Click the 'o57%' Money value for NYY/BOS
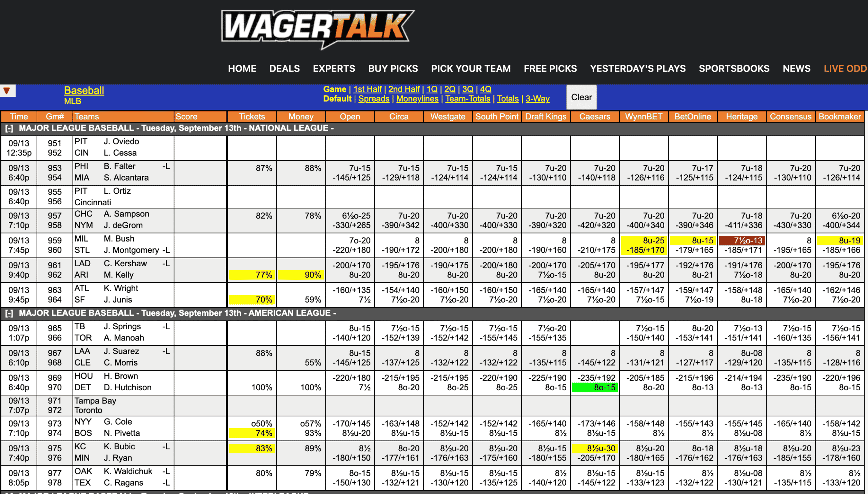 (x=311, y=424)
